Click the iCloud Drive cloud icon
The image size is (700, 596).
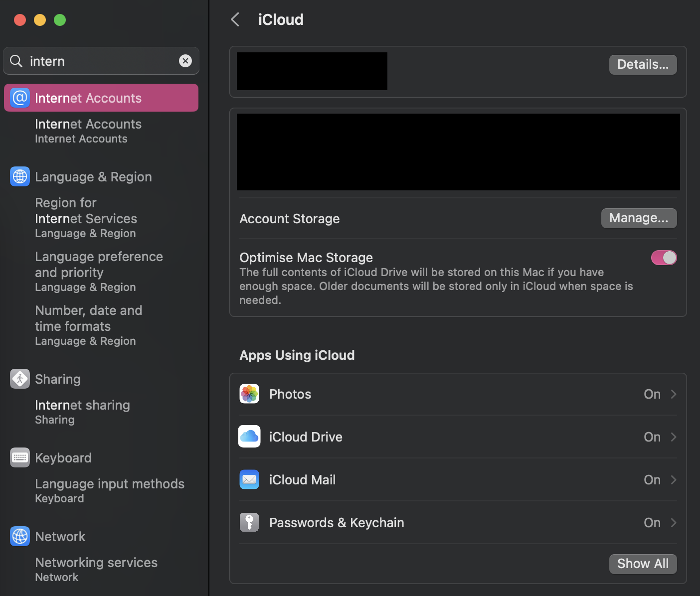pos(249,437)
